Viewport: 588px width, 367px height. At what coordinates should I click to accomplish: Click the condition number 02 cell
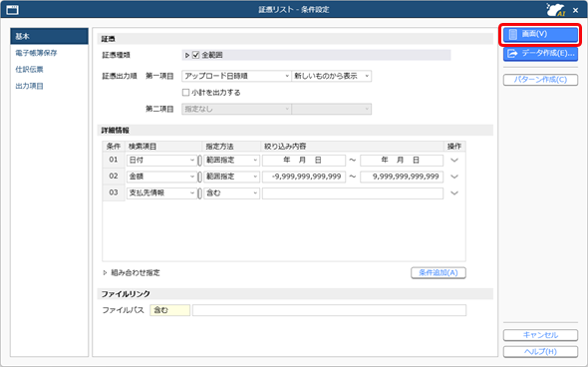click(114, 177)
